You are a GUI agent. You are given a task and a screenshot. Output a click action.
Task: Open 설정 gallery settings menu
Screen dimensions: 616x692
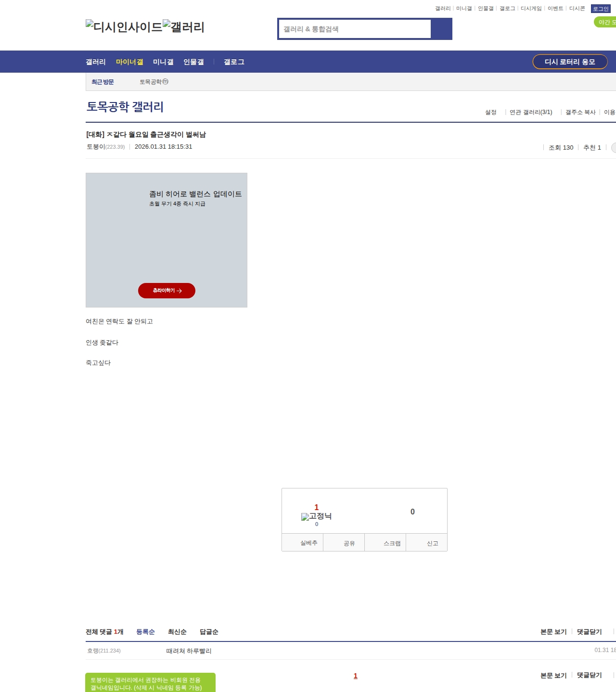pyautogui.click(x=490, y=112)
